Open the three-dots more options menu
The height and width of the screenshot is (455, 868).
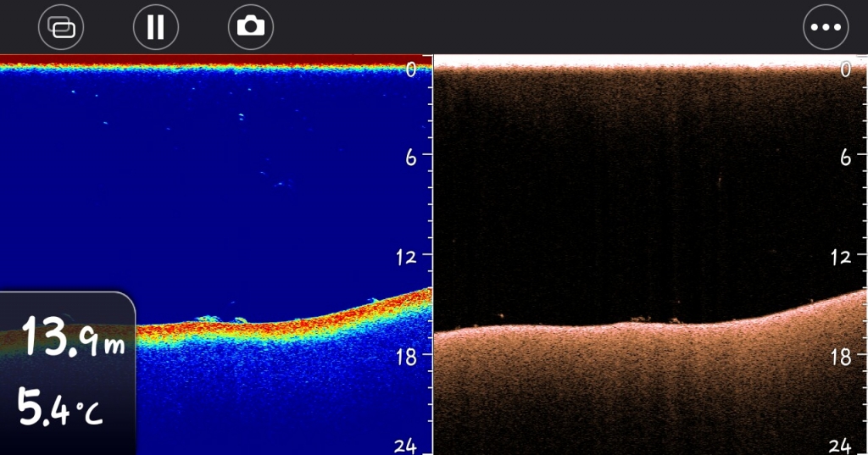click(x=826, y=27)
